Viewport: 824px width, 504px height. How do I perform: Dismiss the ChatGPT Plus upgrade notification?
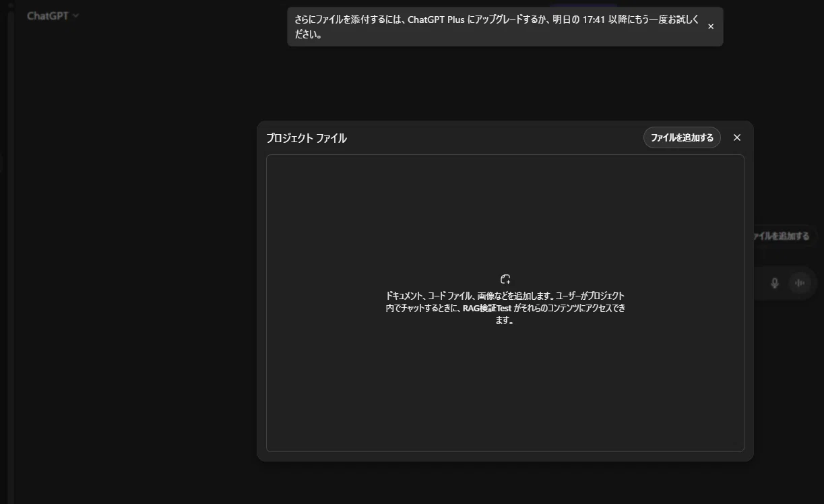[711, 27]
